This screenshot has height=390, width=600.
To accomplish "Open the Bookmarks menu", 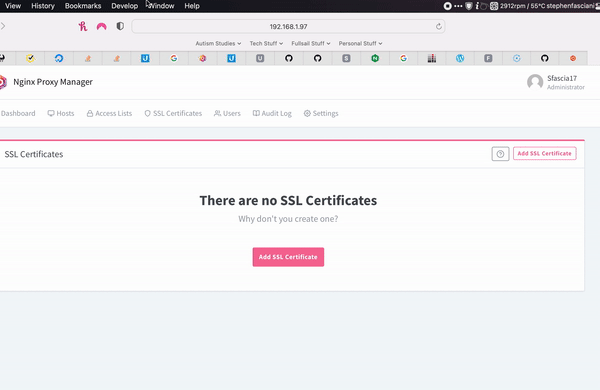I will point(83,6).
